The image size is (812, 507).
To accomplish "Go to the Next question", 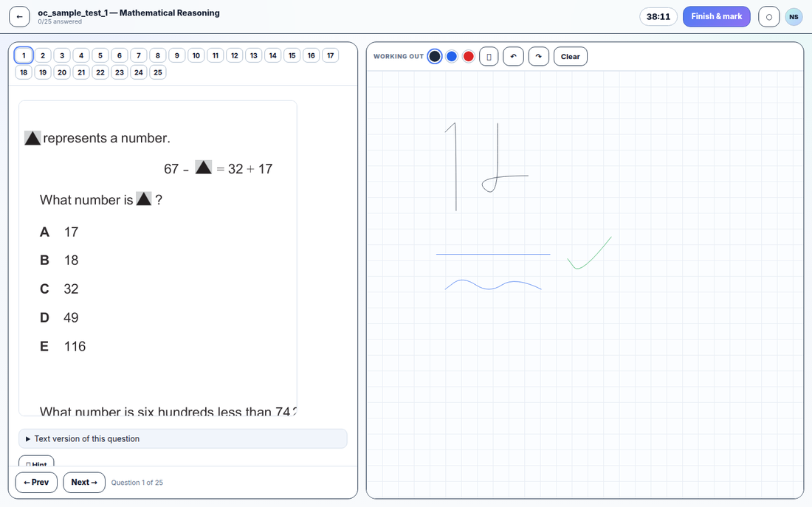I will coord(84,482).
